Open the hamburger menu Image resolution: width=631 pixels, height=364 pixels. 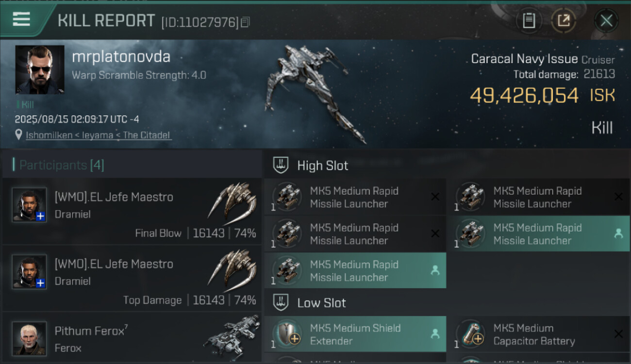point(21,20)
